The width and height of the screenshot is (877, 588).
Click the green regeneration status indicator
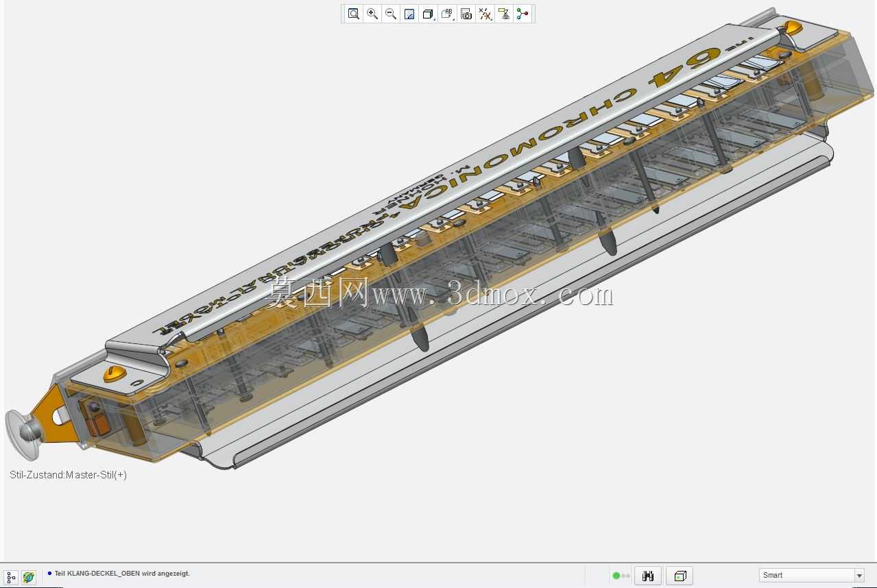pos(616,576)
